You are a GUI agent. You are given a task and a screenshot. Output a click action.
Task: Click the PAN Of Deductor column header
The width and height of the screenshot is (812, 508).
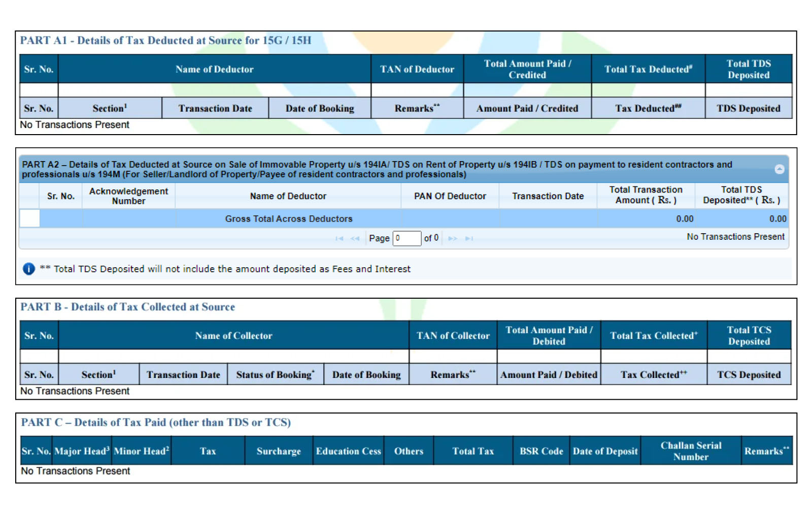click(x=449, y=196)
